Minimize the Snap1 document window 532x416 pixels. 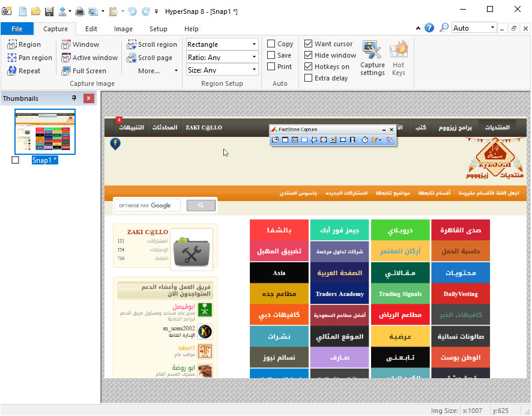click(x=502, y=28)
